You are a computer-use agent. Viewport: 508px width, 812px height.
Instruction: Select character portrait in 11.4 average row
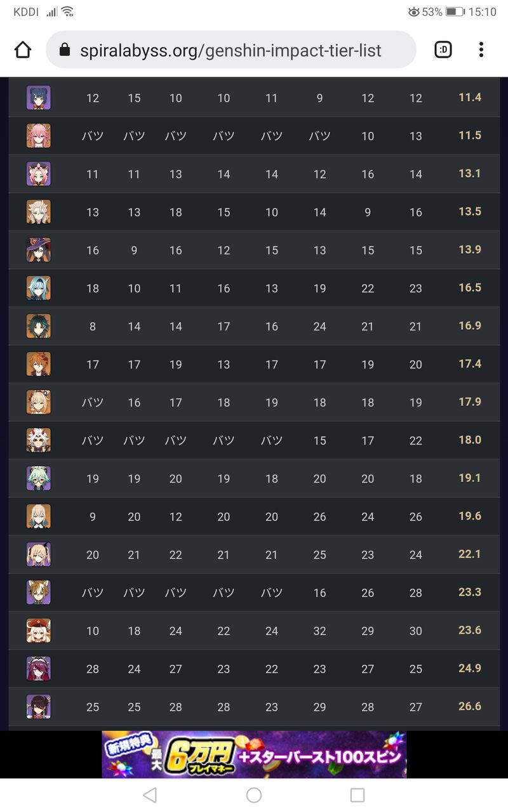pos(39,98)
